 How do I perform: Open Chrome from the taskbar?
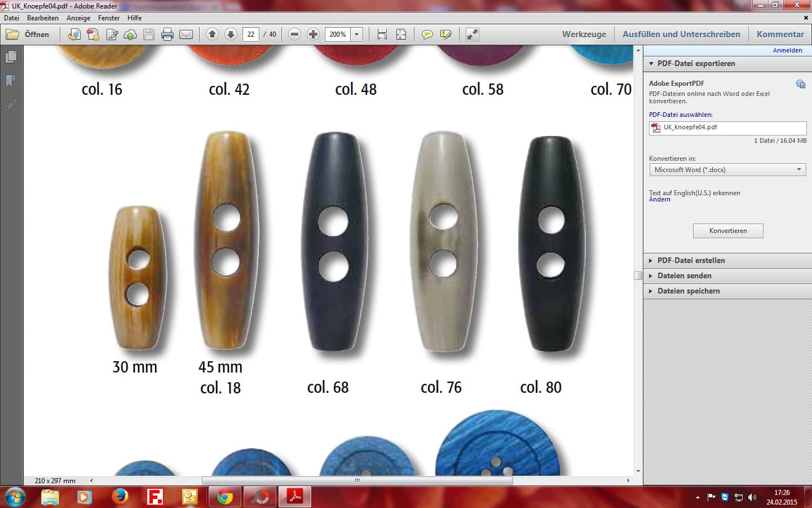[x=225, y=497]
